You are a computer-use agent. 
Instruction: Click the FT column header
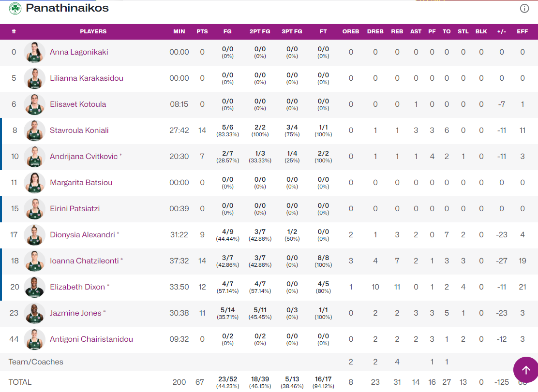323,31
